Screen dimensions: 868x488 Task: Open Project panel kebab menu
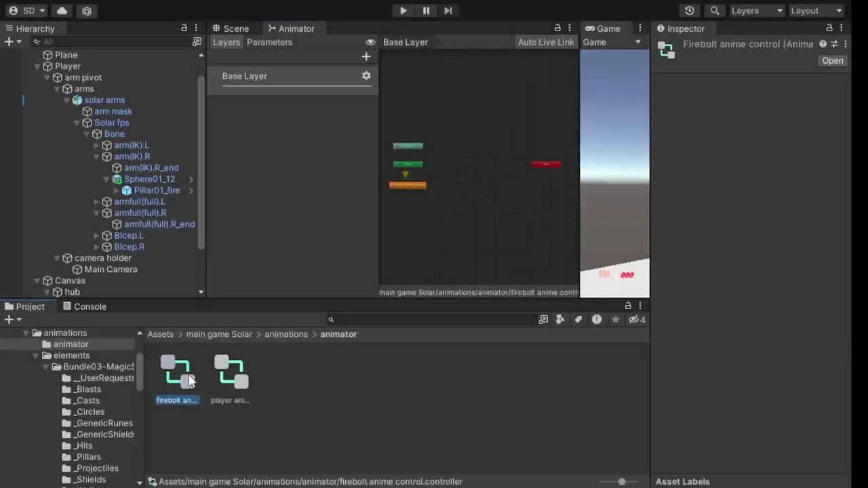639,306
